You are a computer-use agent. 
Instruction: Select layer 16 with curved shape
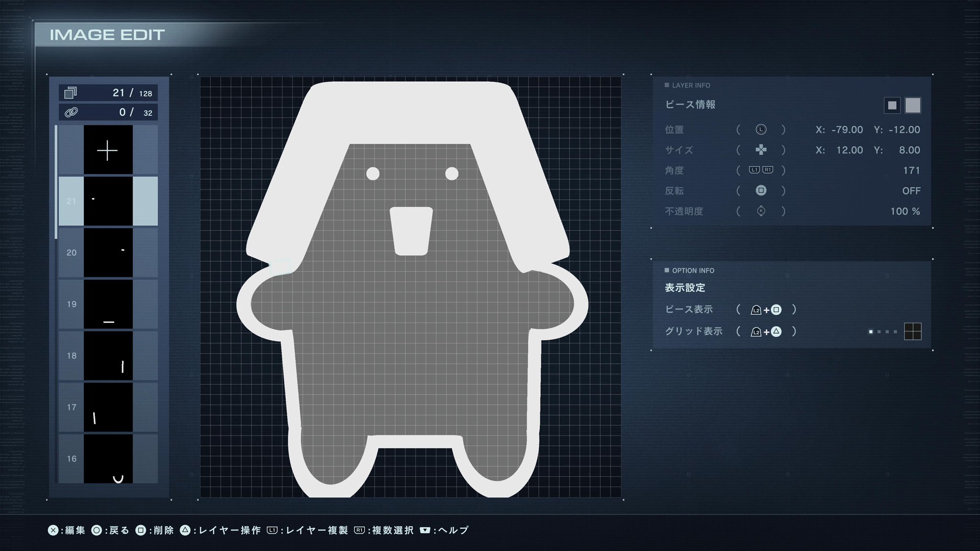108,458
